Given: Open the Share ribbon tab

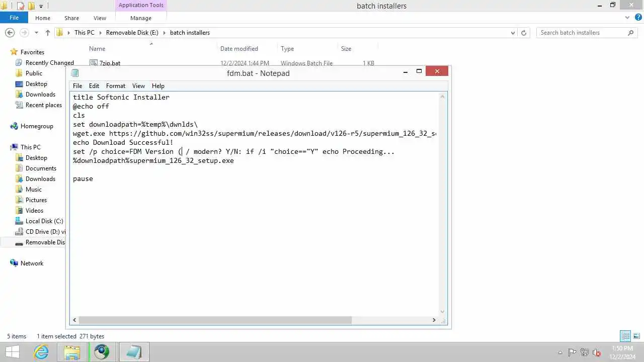Looking at the screenshot, I should (x=71, y=18).
